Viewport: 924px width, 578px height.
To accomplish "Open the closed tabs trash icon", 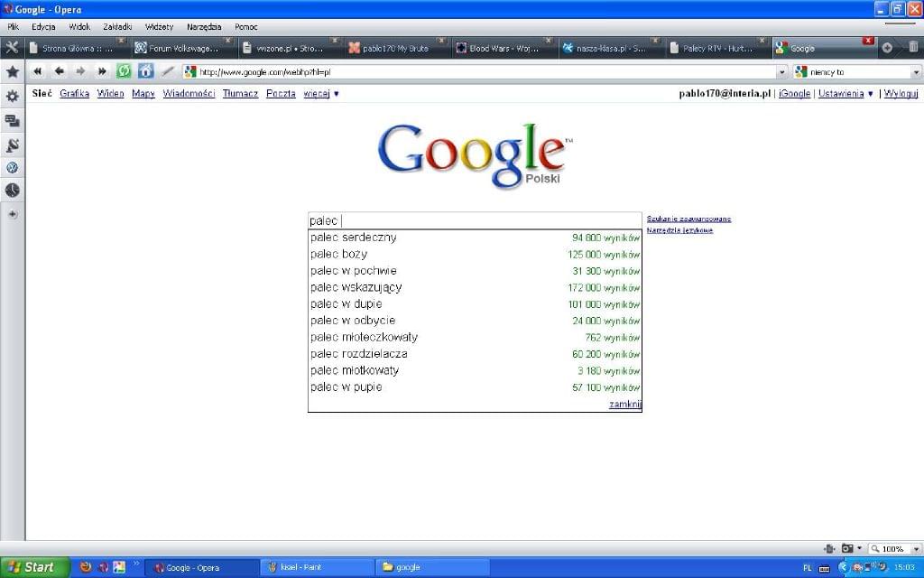I will pos(913,47).
